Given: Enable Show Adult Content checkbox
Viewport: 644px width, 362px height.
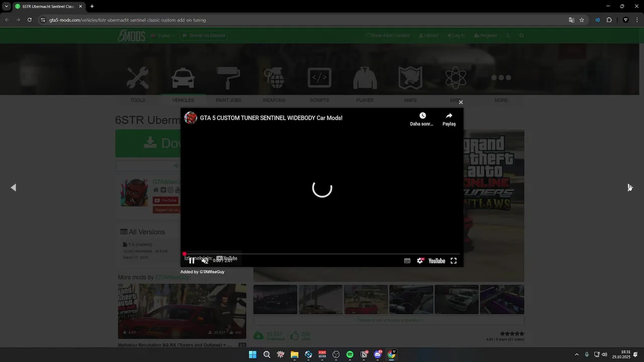Looking at the screenshot, I should (x=368, y=36).
